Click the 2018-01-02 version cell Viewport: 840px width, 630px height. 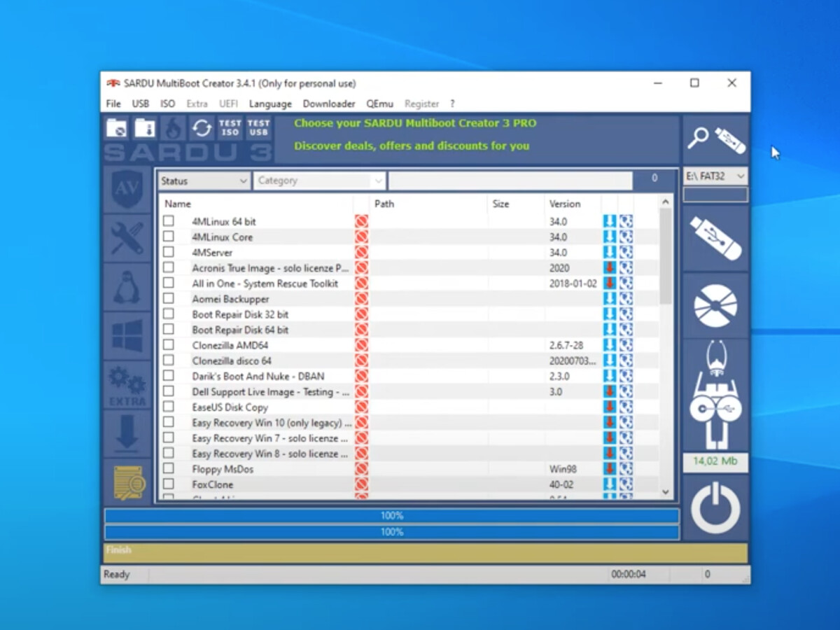573,283
